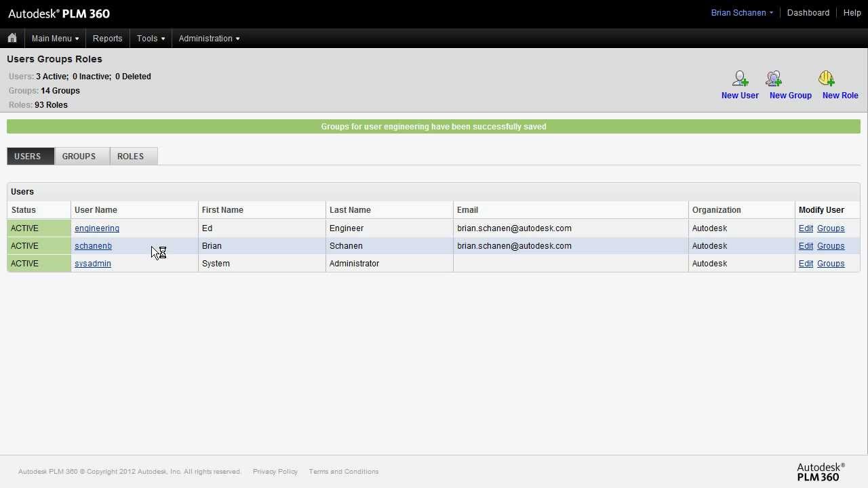Viewport: 868px width, 488px height.
Task: Click the Status column header
Action: [39, 210]
